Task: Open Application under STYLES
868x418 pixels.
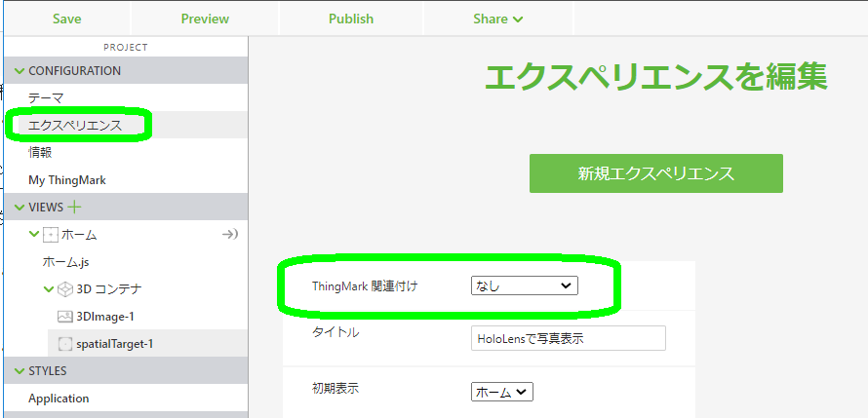Action: point(59,399)
